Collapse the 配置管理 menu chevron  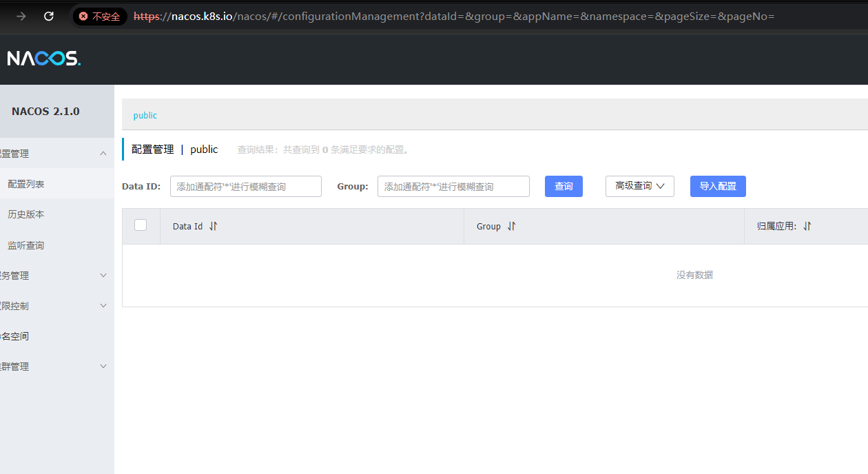103,154
